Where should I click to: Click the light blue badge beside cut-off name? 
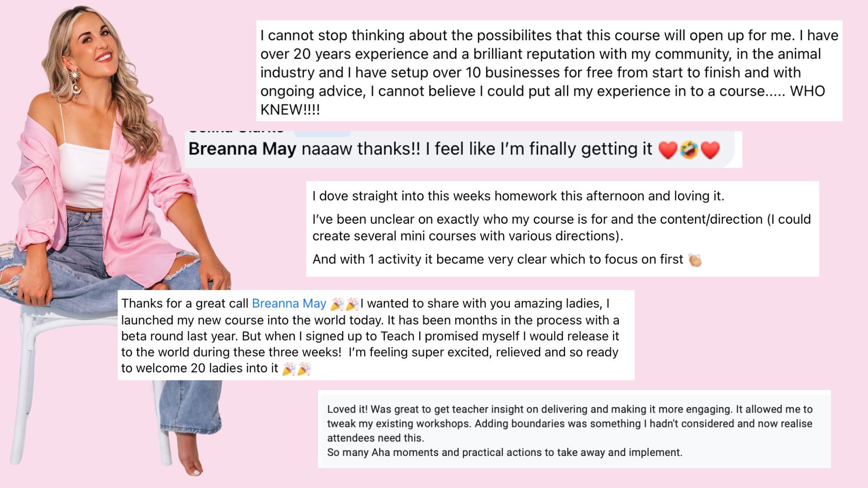[x=322, y=133]
